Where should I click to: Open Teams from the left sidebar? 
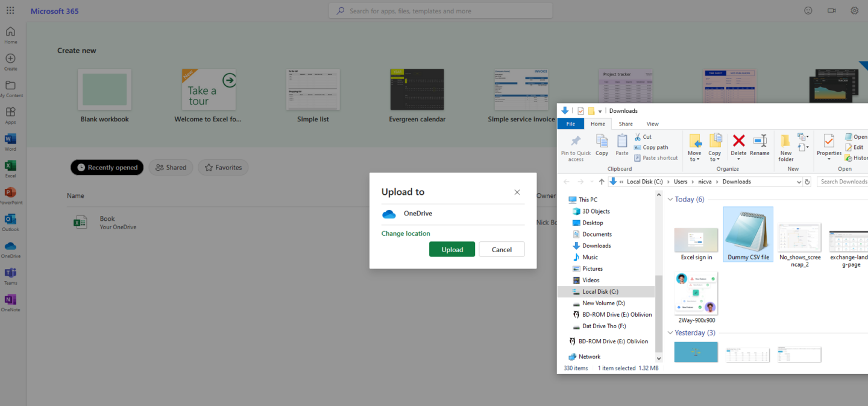(10, 274)
